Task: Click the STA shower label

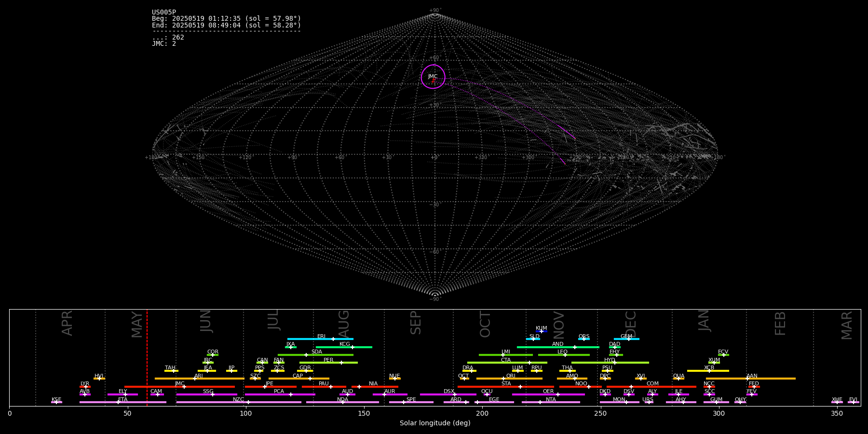Action: click(x=506, y=384)
